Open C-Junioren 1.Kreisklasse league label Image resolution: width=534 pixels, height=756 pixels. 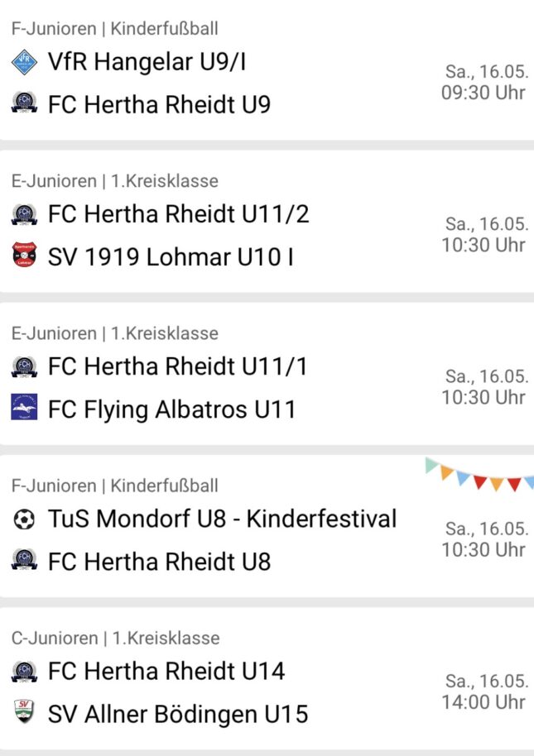click(116, 638)
